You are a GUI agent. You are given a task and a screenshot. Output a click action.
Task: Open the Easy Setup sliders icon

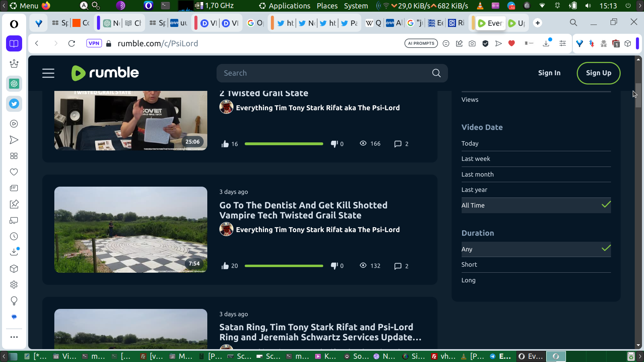(x=563, y=43)
